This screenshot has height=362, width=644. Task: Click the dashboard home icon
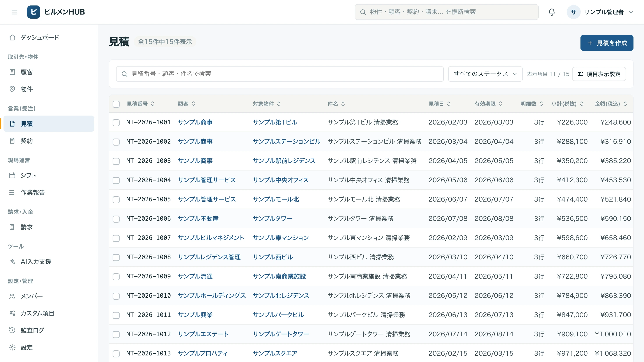12,37
